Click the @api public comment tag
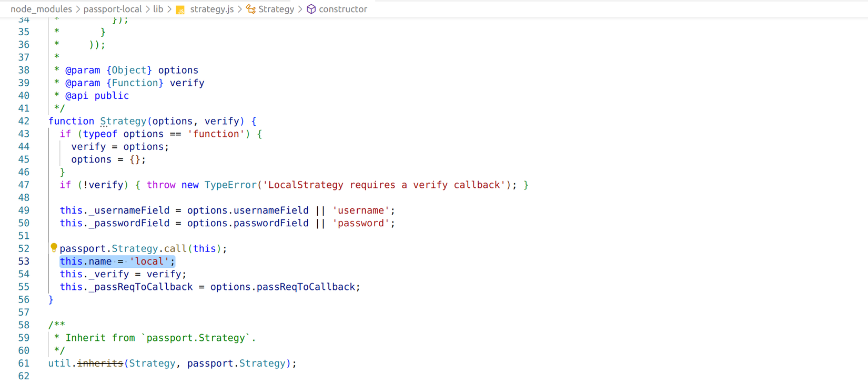The height and width of the screenshot is (383, 868). point(97,96)
